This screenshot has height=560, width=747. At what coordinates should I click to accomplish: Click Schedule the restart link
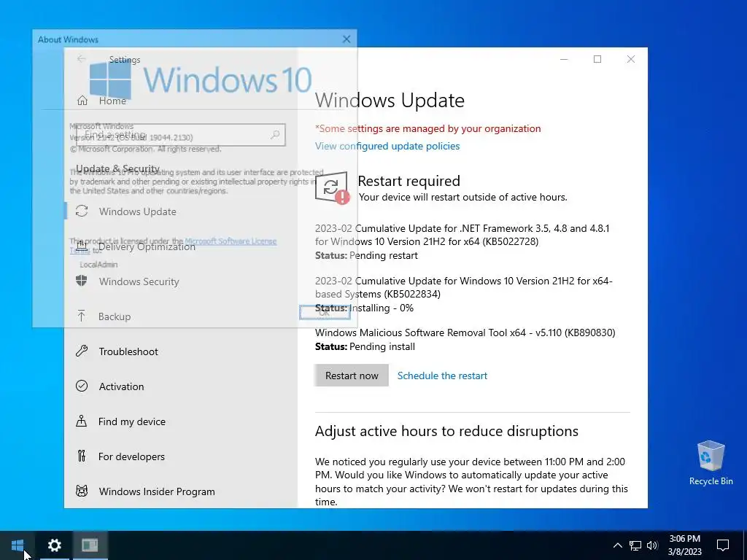(x=442, y=376)
